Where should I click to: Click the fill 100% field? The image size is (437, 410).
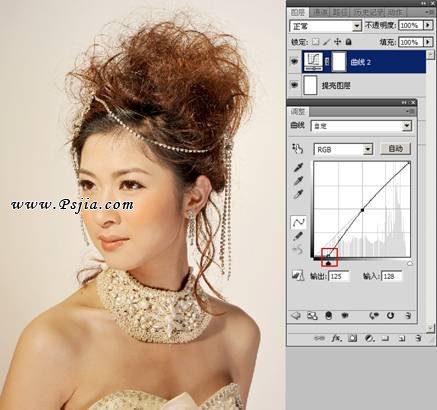click(x=410, y=42)
